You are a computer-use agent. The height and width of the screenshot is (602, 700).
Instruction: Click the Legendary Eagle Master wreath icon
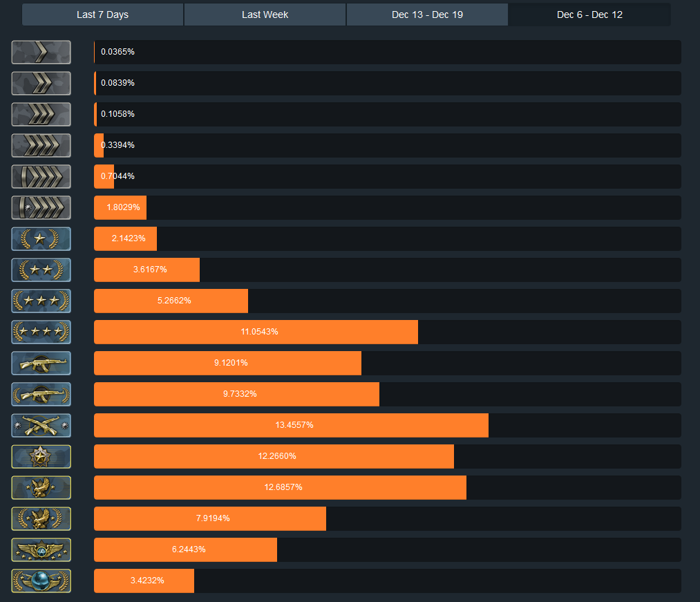coord(41,519)
